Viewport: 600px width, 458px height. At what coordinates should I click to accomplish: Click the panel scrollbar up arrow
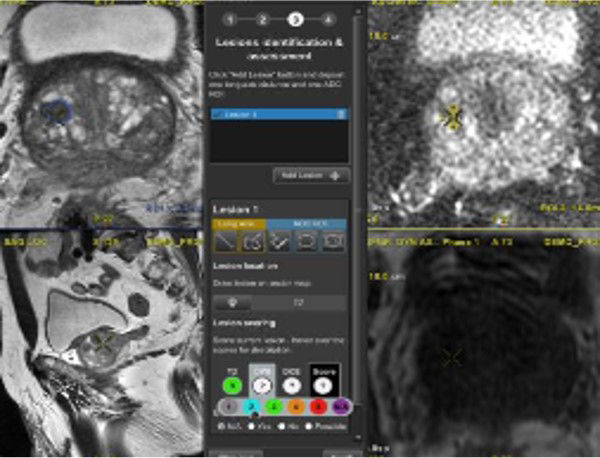coord(358,12)
